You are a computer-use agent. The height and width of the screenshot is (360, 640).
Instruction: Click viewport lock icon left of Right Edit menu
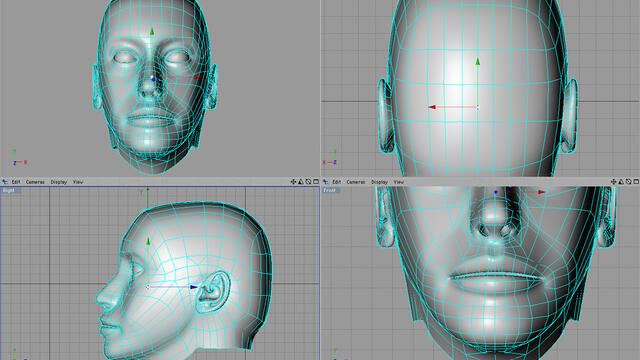point(5,182)
